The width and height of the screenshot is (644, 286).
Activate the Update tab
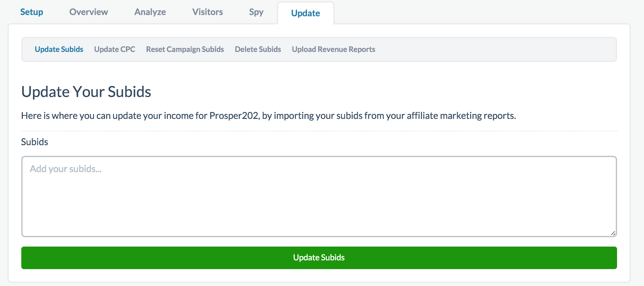[x=305, y=13]
